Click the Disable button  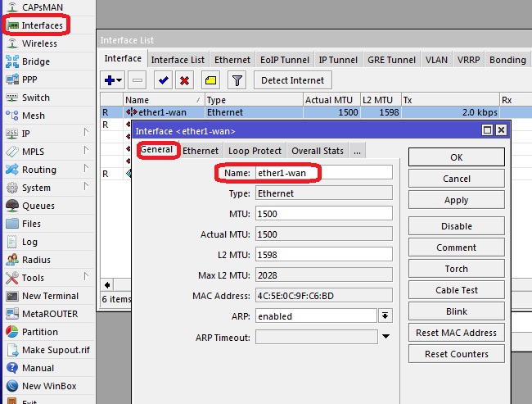tap(457, 226)
